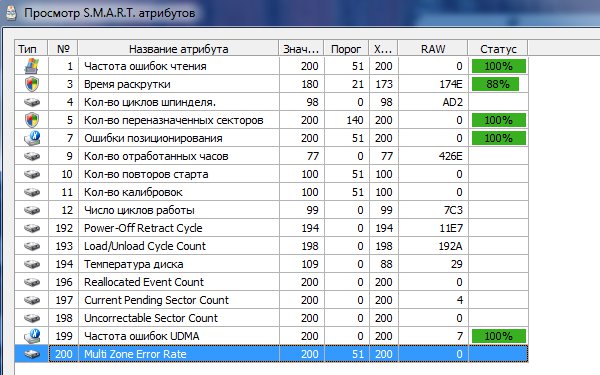
Task: Click threshold 140 in the reallocated sectors row
Action: (x=355, y=120)
